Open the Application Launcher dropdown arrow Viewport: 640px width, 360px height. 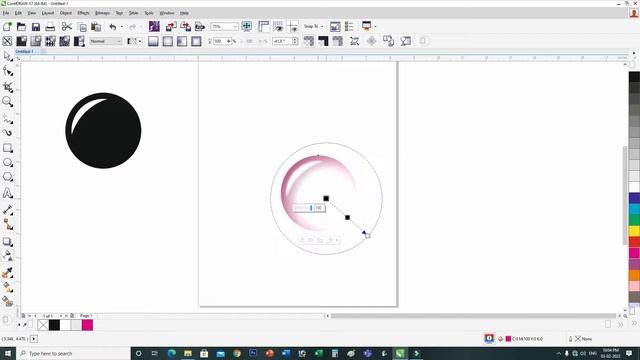(375, 27)
